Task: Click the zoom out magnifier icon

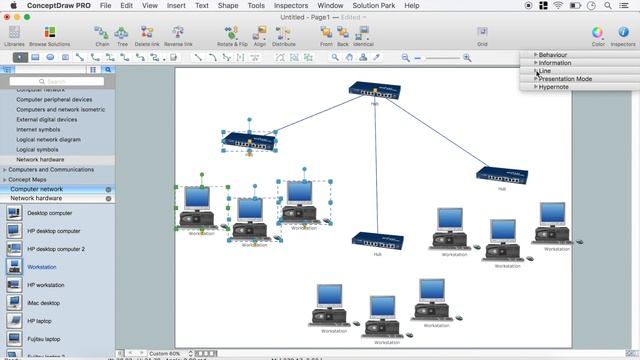Action: tap(405, 58)
